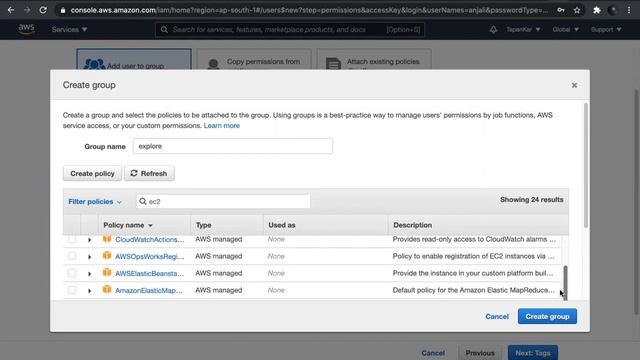This screenshot has width=640, height=360.
Task: Click 'Showing 24 results' text
Action: click(531, 200)
